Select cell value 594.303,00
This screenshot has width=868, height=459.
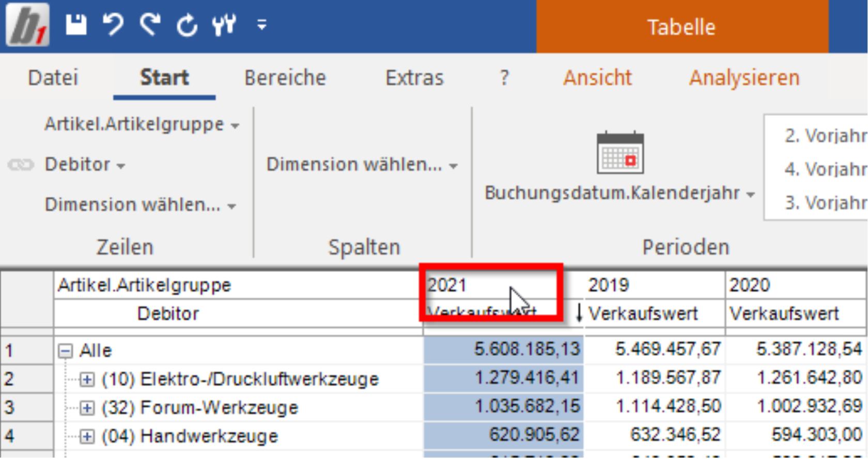(796, 435)
